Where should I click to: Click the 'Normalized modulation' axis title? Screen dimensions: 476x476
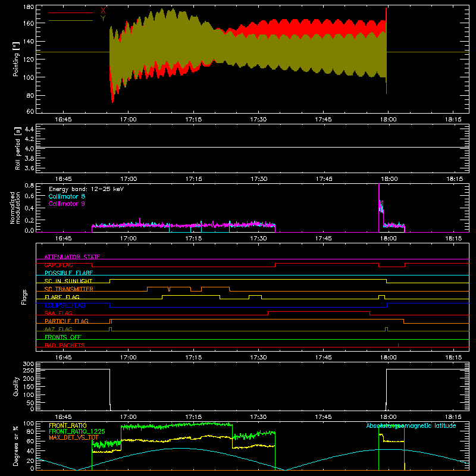point(15,208)
